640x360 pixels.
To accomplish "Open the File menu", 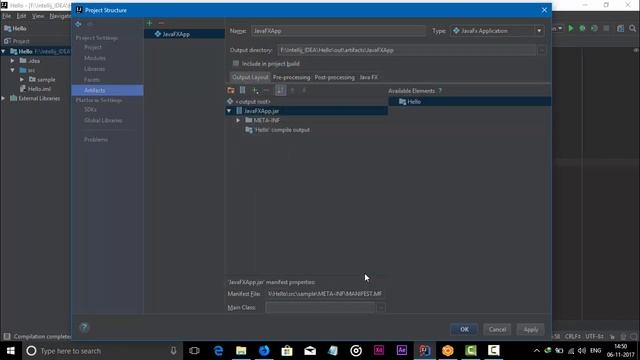I will 7,16.
